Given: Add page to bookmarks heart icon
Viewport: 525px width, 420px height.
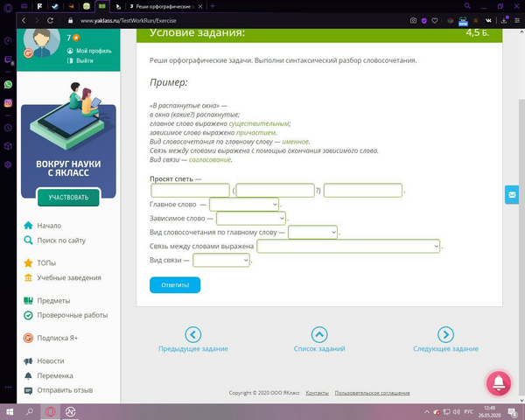Looking at the screenshot, I should [x=435, y=21].
